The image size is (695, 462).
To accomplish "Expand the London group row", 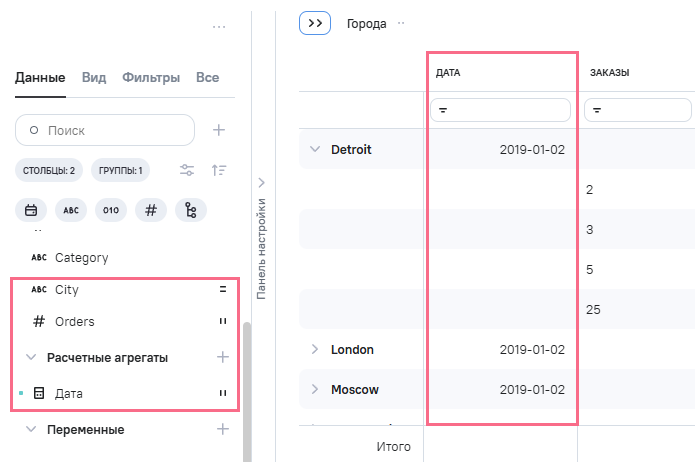I will click(315, 349).
